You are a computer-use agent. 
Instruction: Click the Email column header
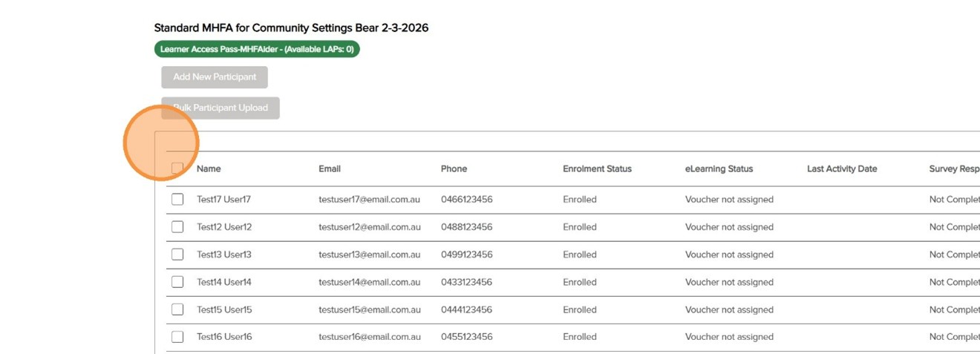tap(330, 169)
